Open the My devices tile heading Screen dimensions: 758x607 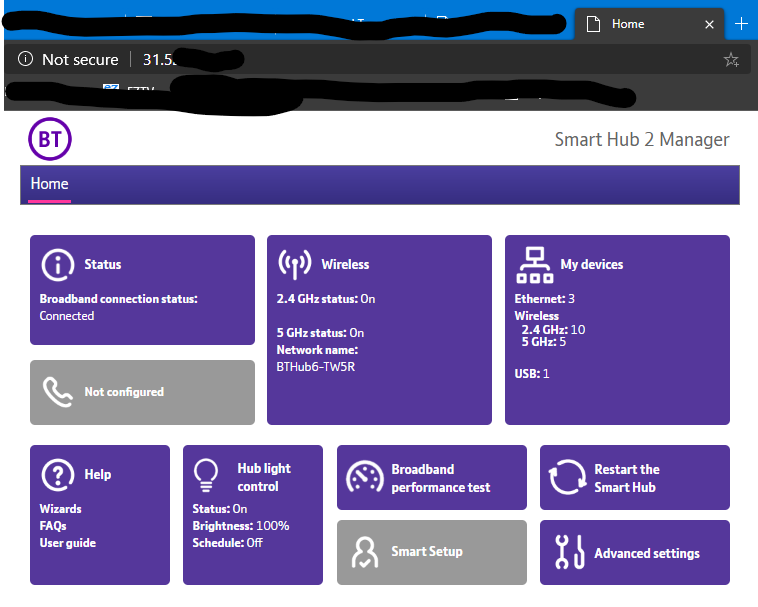click(x=592, y=264)
